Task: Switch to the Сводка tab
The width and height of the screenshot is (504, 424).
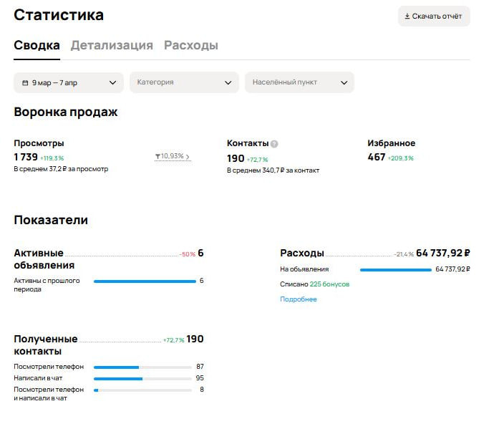Action: pyautogui.click(x=37, y=45)
